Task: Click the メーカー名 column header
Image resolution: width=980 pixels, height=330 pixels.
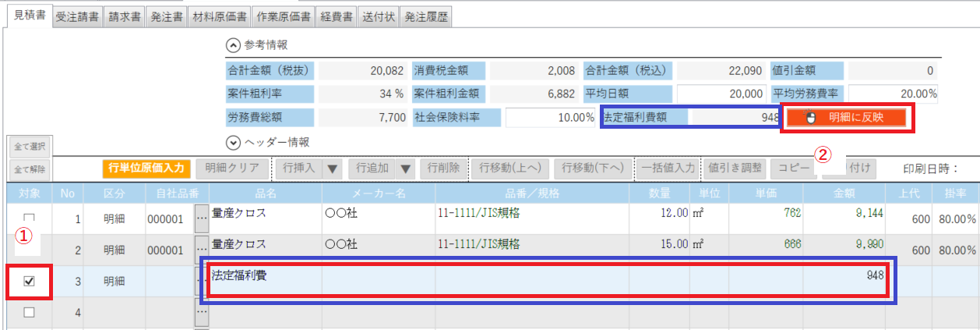Action: tap(378, 193)
